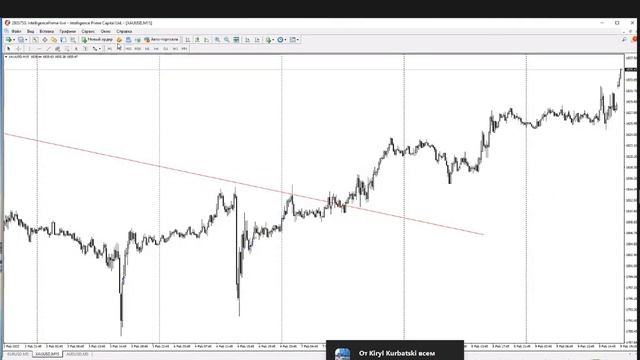Open the Periods clock icon
The width and height of the screenshot is (640, 360).
pyautogui.click(x=280, y=40)
